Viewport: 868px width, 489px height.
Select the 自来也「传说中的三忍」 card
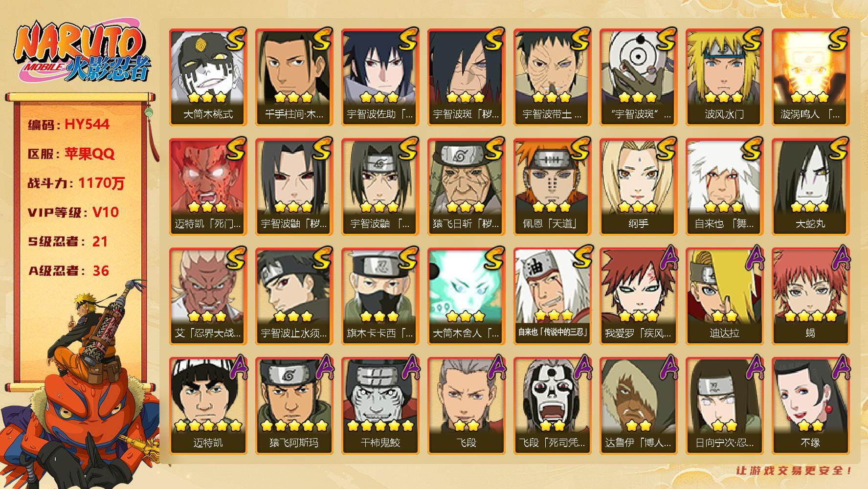(x=552, y=296)
